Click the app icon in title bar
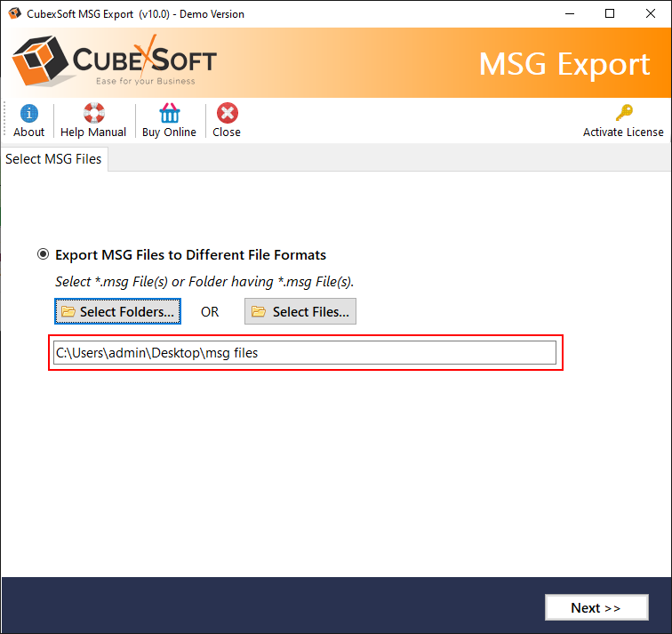Screen dimensions: 672x634 14,14
